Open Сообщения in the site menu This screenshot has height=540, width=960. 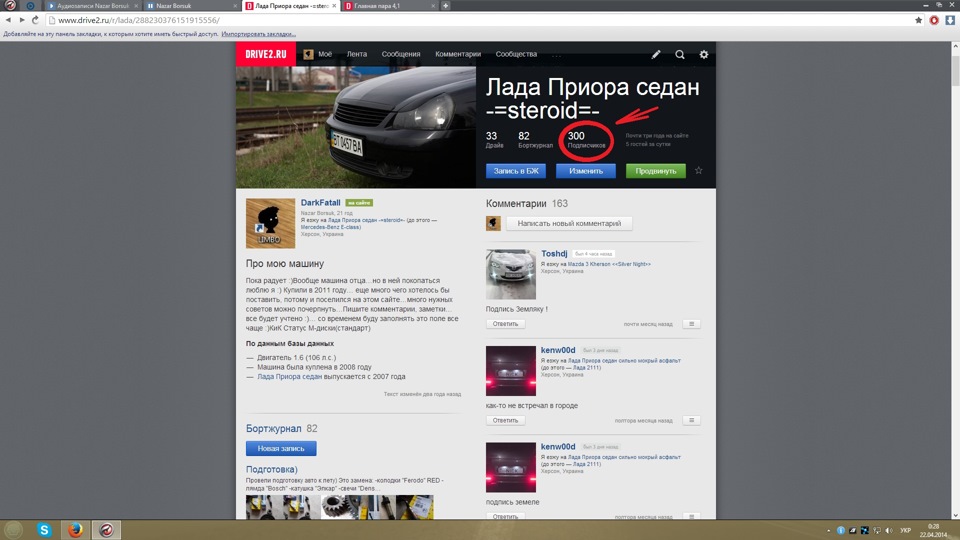pos(401,54)
